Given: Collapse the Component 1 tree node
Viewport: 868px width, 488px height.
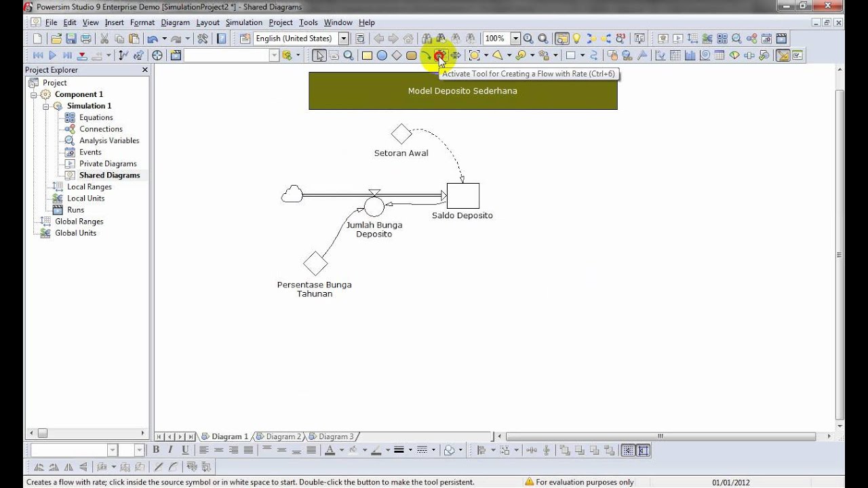Looking at the screenshot, I should [34, 94].
